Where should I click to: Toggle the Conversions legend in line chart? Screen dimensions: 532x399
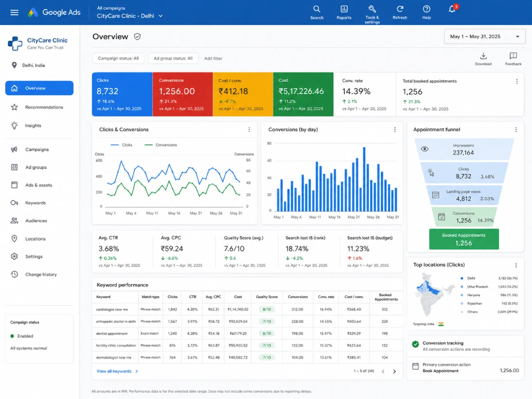pyautogui.click(x=160, y=145)
